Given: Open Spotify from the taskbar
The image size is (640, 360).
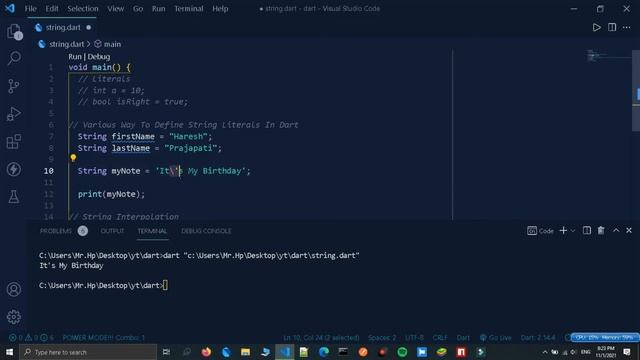Looking at the screenshot, I should click(x=402, y=352).
